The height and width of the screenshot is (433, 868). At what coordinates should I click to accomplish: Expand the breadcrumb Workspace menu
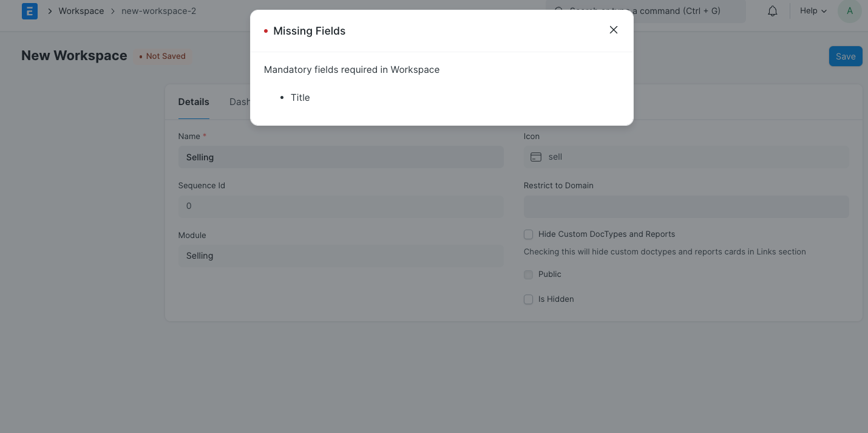tap(81, 11)
